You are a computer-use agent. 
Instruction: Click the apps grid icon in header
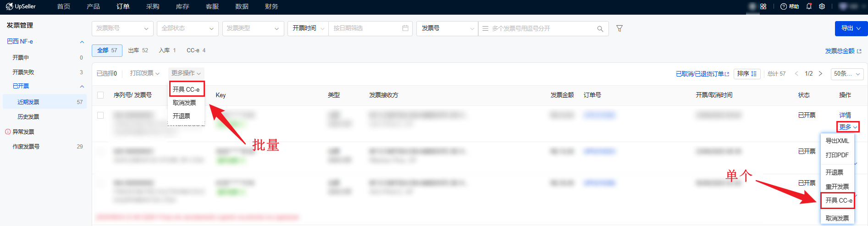(x=763, y=6)
